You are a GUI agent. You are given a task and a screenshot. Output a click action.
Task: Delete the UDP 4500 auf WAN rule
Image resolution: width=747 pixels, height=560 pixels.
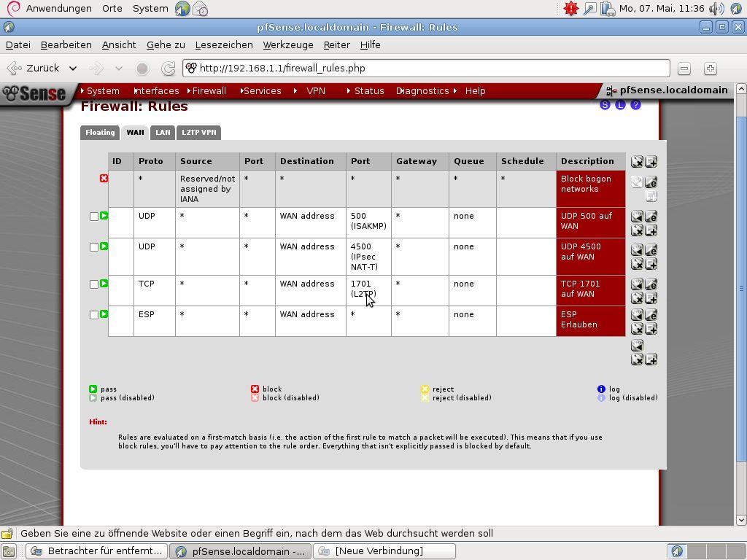pyautogui.click(x=637, y=264)
